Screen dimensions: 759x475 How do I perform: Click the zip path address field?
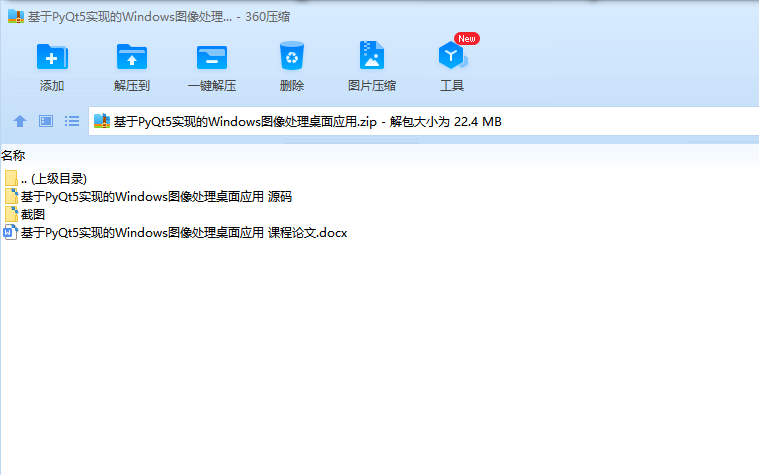tap(424, 121)
